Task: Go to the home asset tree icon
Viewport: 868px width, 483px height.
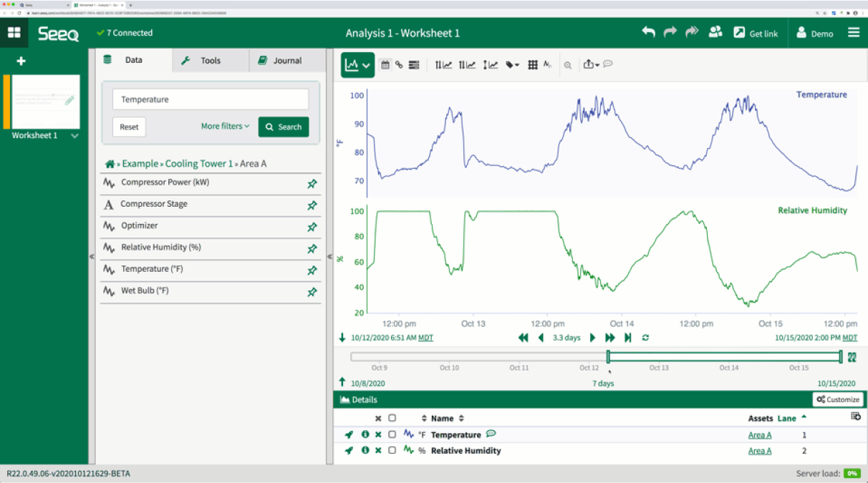Action: (110, 164)
